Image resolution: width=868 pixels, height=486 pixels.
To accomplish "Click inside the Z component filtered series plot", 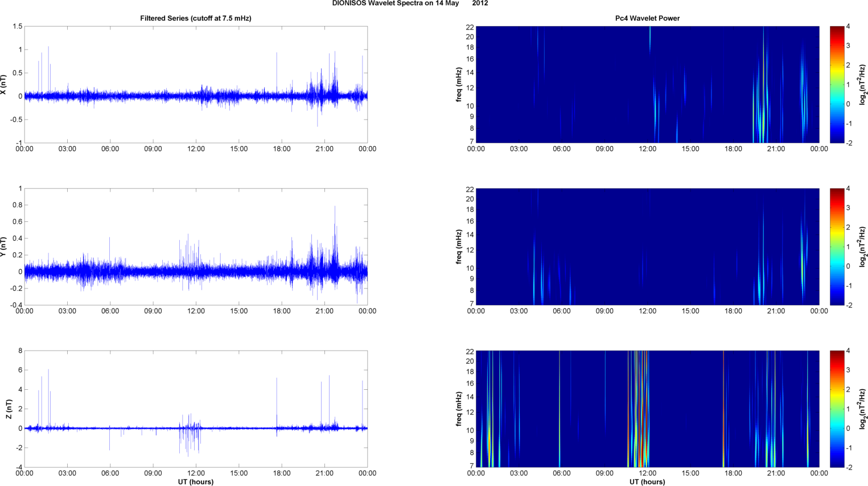I will coord(195,409).
